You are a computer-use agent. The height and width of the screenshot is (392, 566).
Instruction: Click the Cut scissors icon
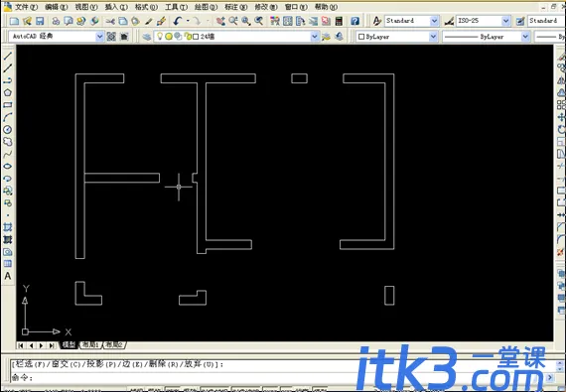click(110, 21)
